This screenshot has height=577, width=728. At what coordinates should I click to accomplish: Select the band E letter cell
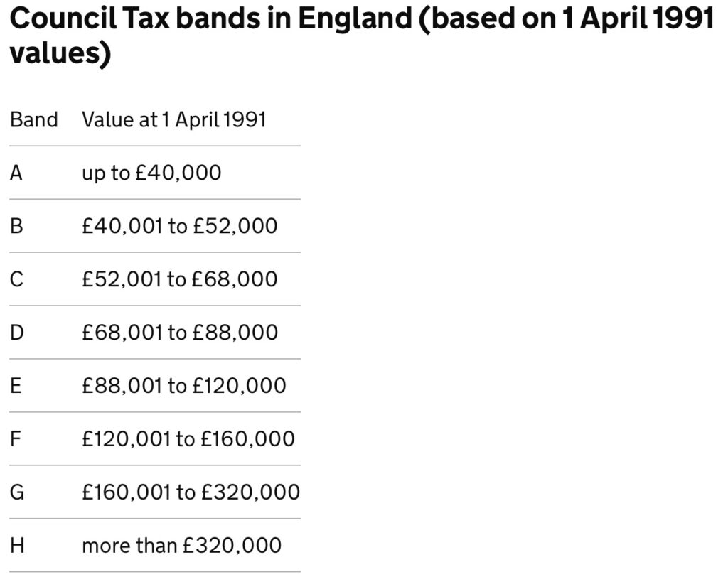(x=16, y=386)
